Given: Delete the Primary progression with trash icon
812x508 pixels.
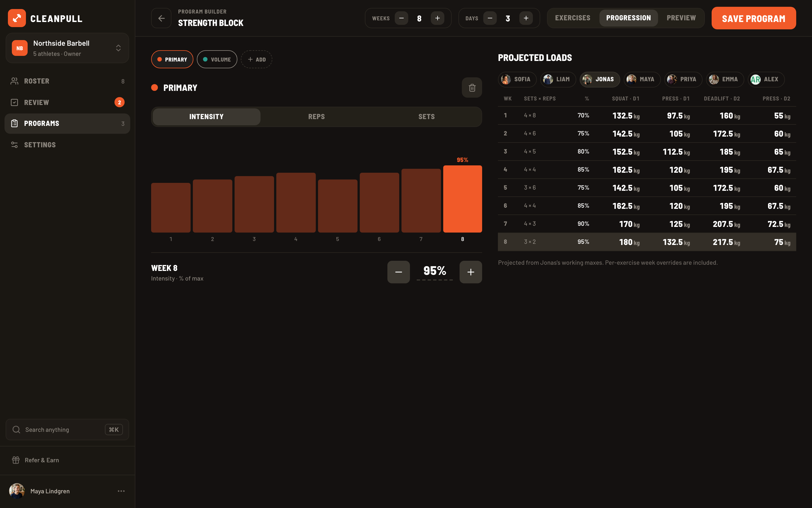Looking at the screenshot, I should [x=472, y=88].
